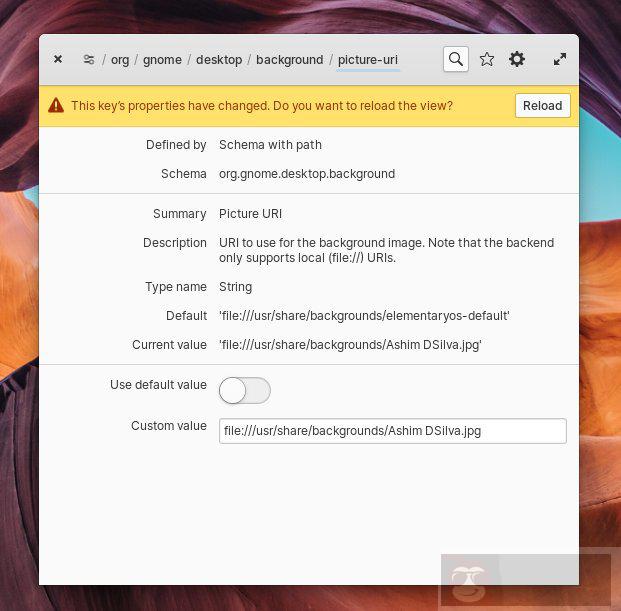This screenshot has width=621, height=611.
Task: Click the description text about file URIs
Action: (387, 250)
